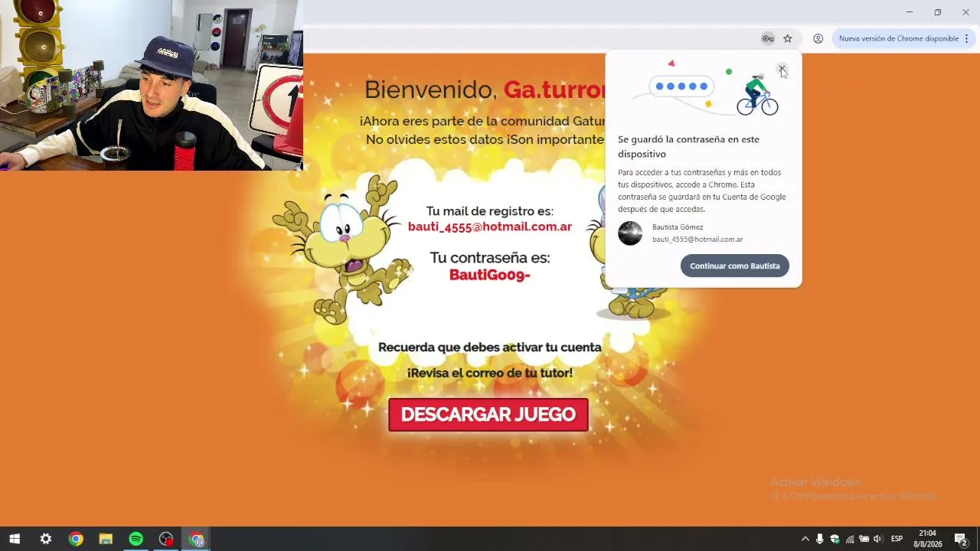Open the taskbar clock showing 21:04
980x551 pixels.
click(927, 539)
